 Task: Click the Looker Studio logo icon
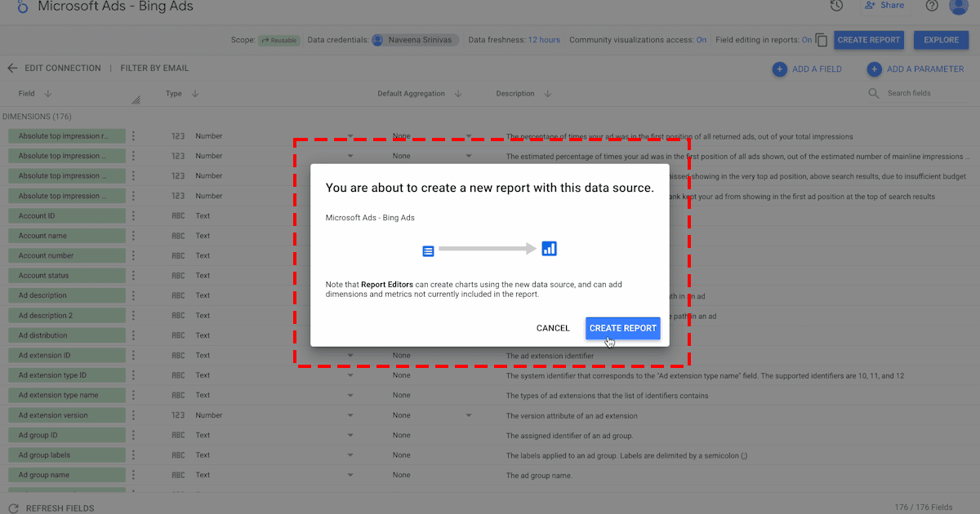pyautogui.click(x=22, y=7)
